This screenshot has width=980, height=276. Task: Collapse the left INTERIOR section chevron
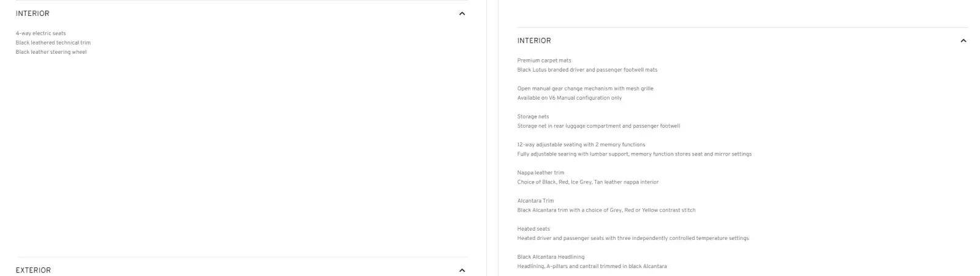[462, 13]
